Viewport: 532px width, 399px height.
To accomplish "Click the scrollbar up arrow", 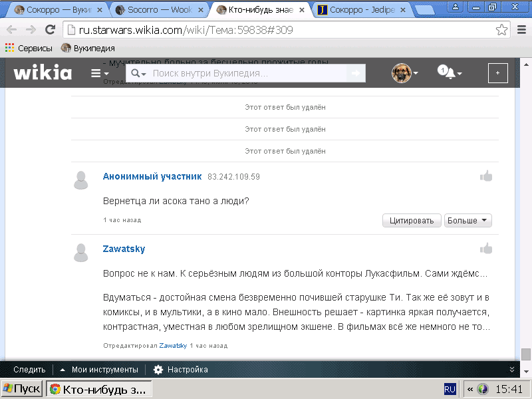I will 526,64.
